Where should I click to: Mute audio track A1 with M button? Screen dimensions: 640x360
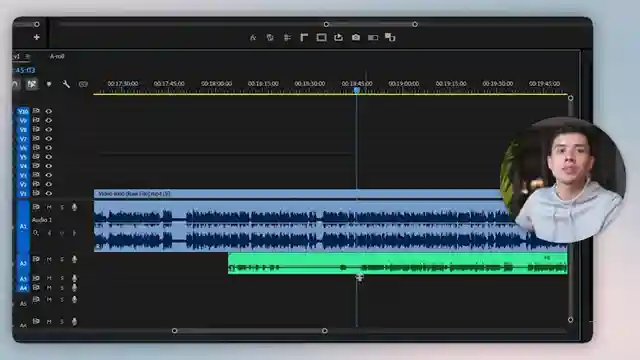click(49, 207)
